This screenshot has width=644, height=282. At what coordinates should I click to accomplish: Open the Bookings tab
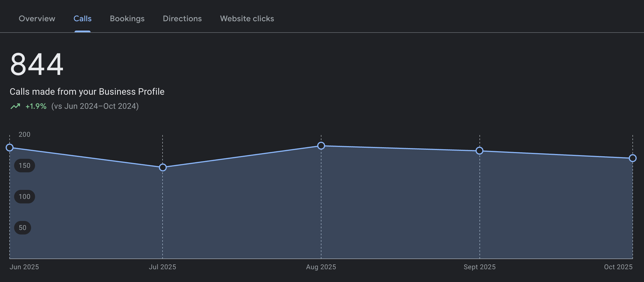[x=127, y=19]
